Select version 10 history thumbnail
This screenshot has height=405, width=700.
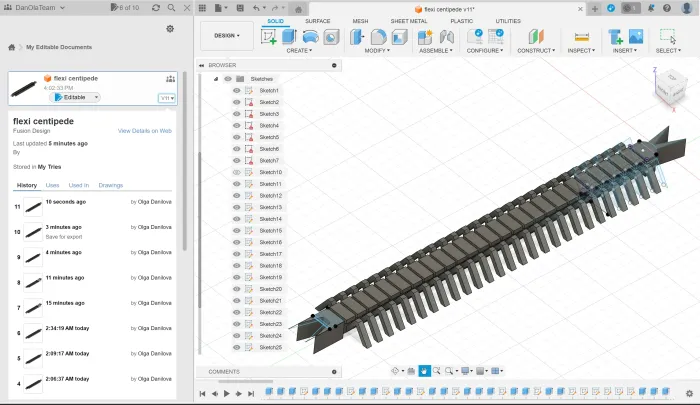click(x=33, y=232)
